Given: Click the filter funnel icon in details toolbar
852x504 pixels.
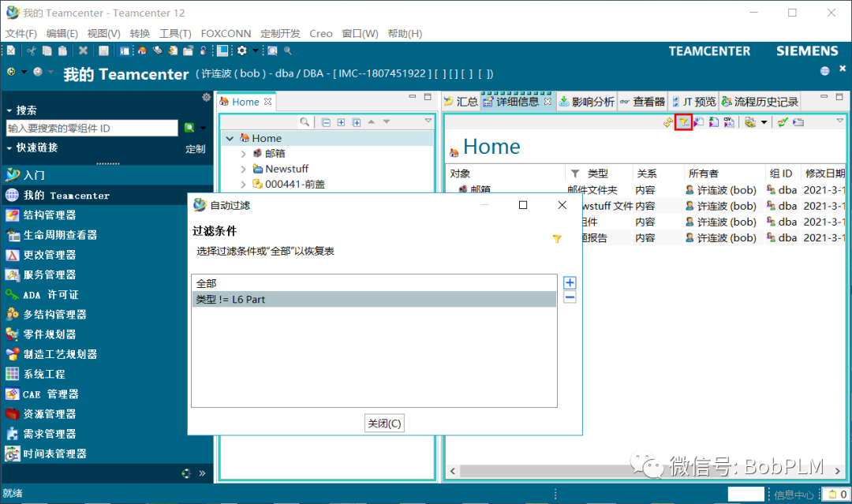Looking at the screenshot, I should [683, 123].
